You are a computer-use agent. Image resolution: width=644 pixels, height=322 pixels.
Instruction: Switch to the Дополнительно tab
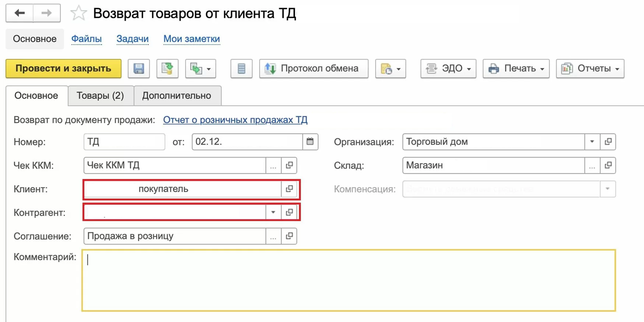[177, 96]
